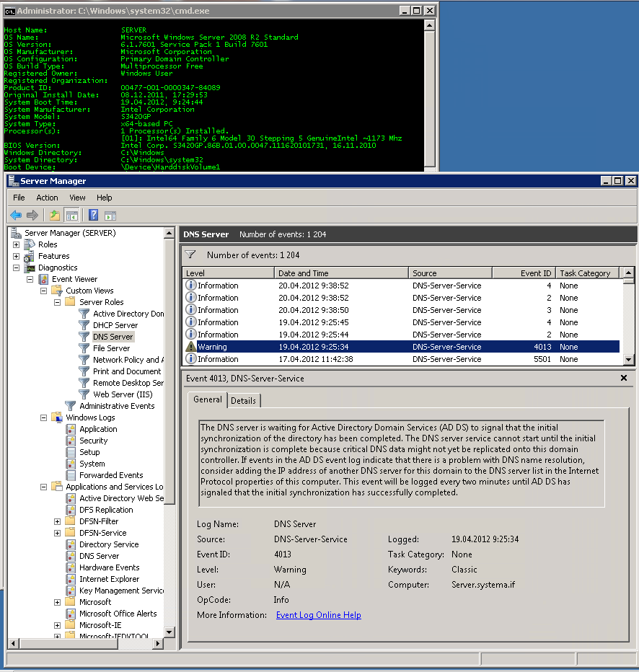Toggle the Show/Hide Action Pane toolbar icon
This screenshot has height=672, width=639.
click(x=110, y=216)
